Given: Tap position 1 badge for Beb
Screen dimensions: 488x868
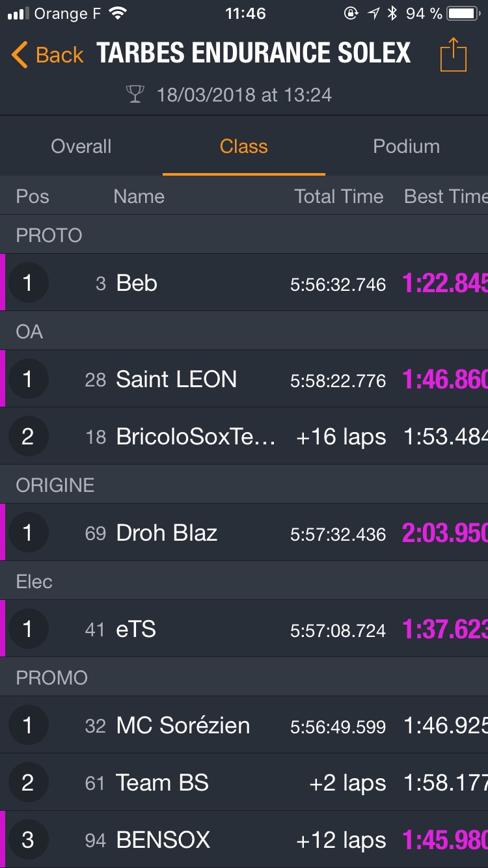Looking at the screenshot, I should point(28,282).
